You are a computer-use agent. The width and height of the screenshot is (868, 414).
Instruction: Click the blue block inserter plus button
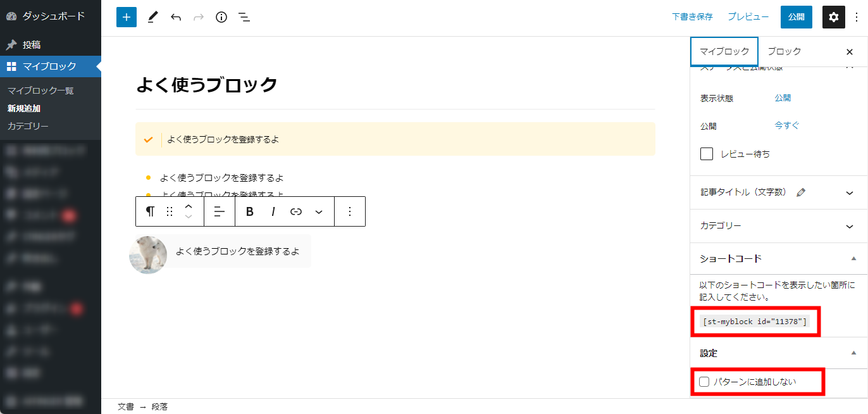(x=127, y=17)
